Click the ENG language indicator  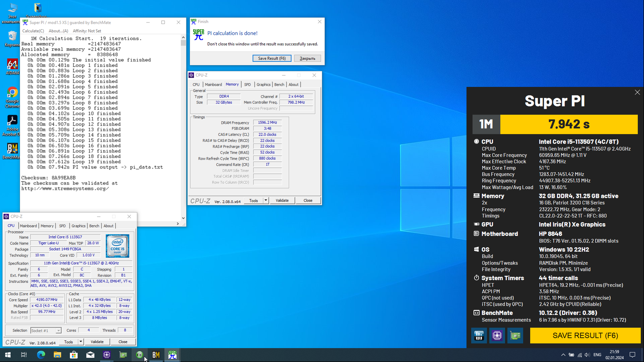(597, 355)
